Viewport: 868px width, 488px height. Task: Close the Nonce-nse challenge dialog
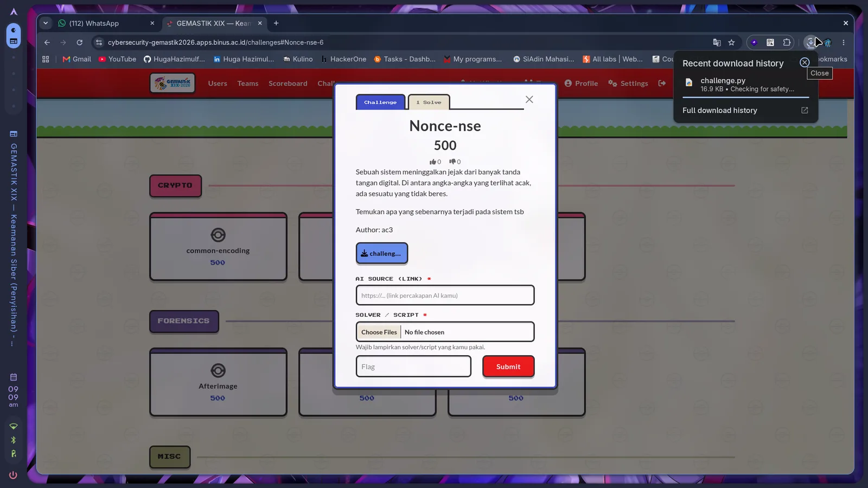(529, 99)
